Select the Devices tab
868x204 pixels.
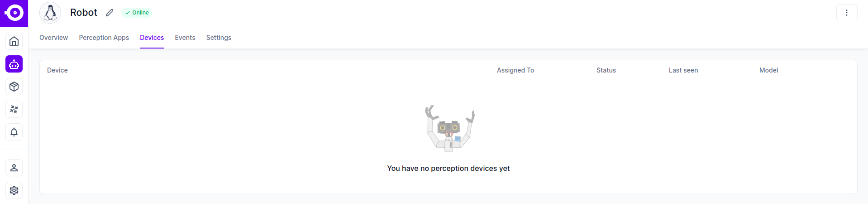tap(152, 38)
